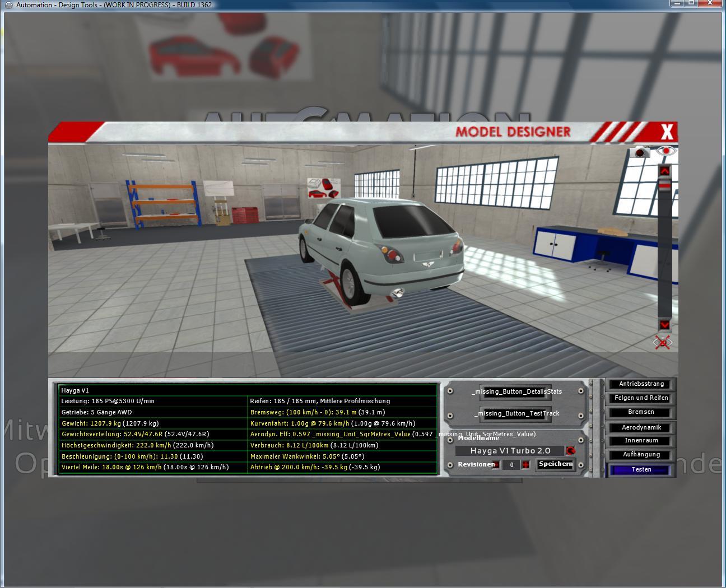Click the vertical slider handle in viewport
The image size is (726, 588).
pyautogui.click(x=664, y=186)
